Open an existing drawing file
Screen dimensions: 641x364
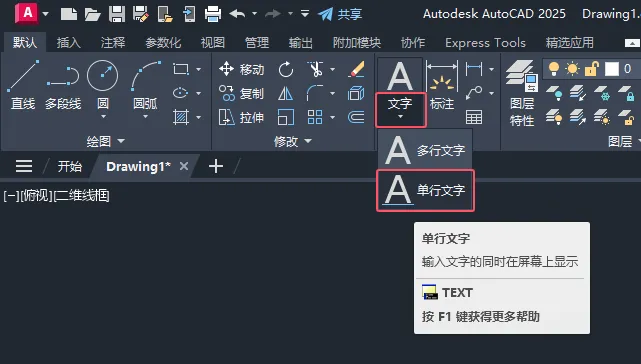click(93, 14)
